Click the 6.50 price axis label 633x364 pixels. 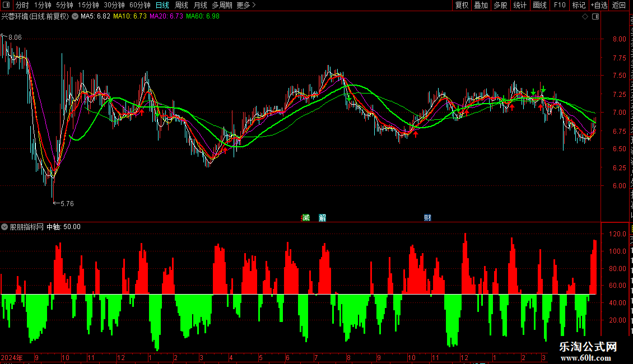(x=619, y=149)
